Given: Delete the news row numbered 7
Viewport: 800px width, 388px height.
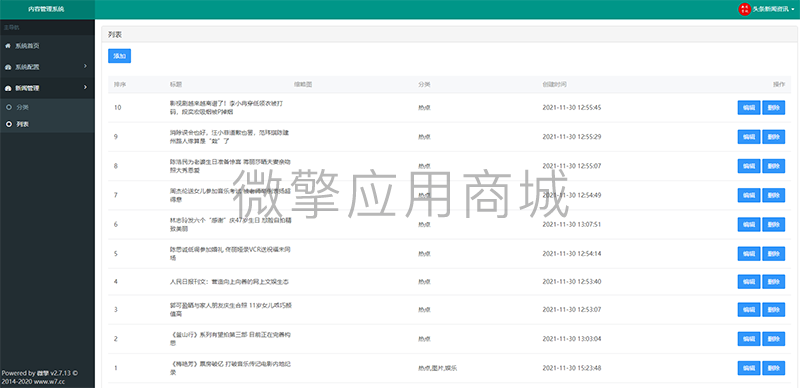Looking at the screenshot, I should (x=773, y=195).
